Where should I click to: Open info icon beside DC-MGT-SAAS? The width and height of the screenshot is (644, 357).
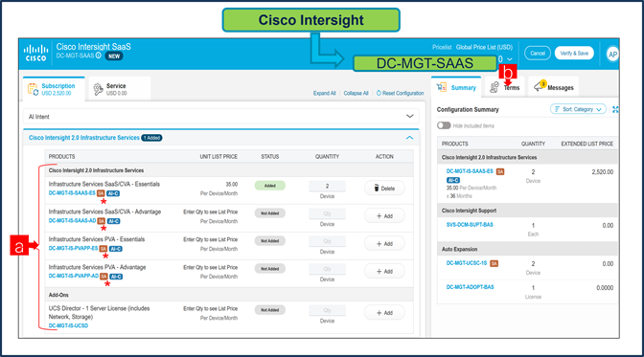(99, 56)
